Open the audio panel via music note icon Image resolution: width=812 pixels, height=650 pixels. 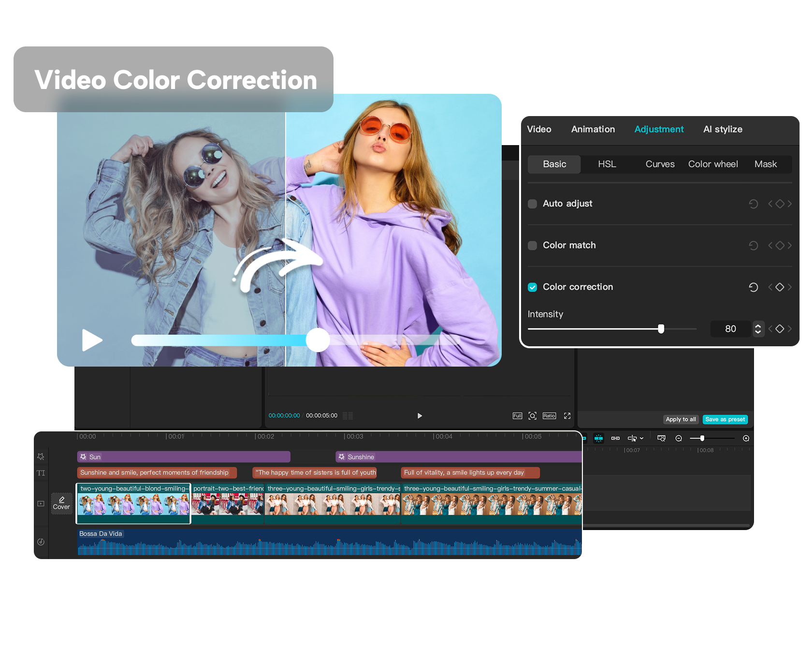(x=41, y=542)
